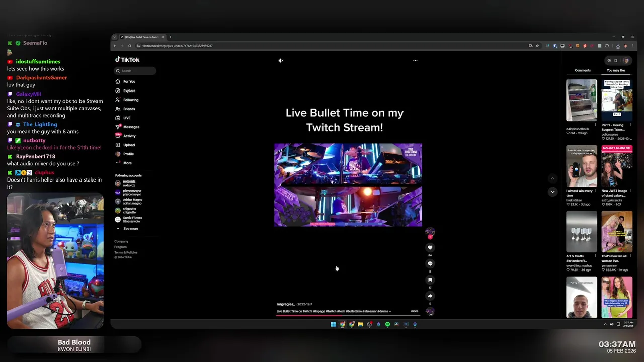Go back in the browser
The height and width of the screenshot is (362, 644).
(115, 46)
